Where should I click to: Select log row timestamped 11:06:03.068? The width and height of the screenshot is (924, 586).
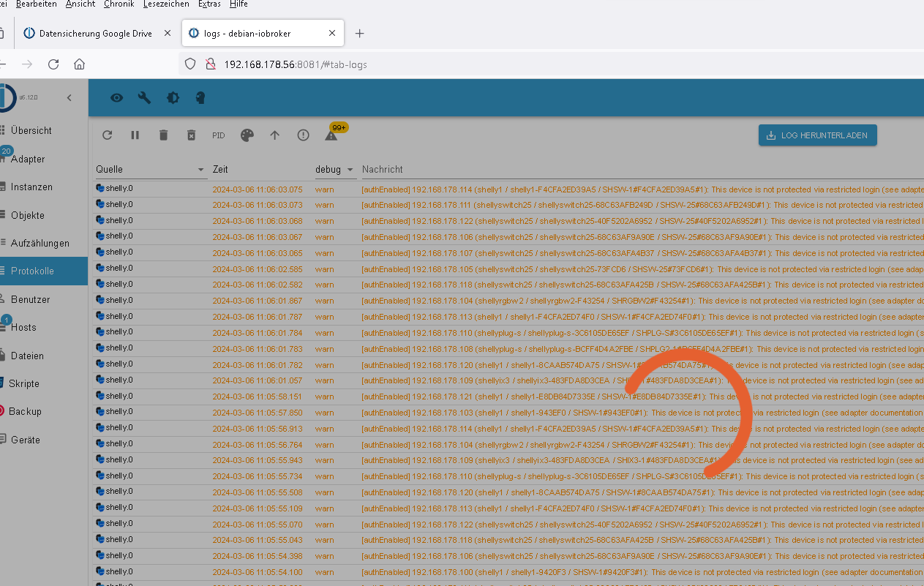click(508, 221)
